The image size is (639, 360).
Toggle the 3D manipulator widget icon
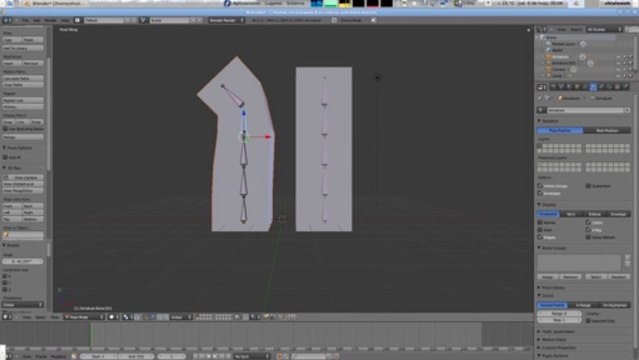click(x=146, y=317)
